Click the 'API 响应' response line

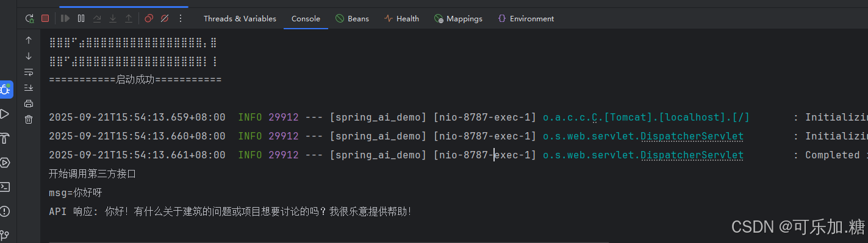(231, 212)
